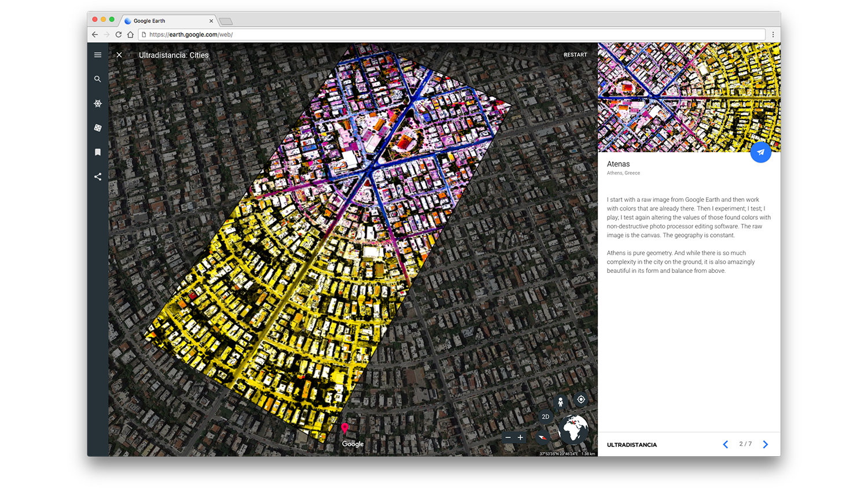This screenshot has height=488, width=868.
Task: Click the paragraph starting 'Athens is pure geometry'
Action: (x=681, y=262)
